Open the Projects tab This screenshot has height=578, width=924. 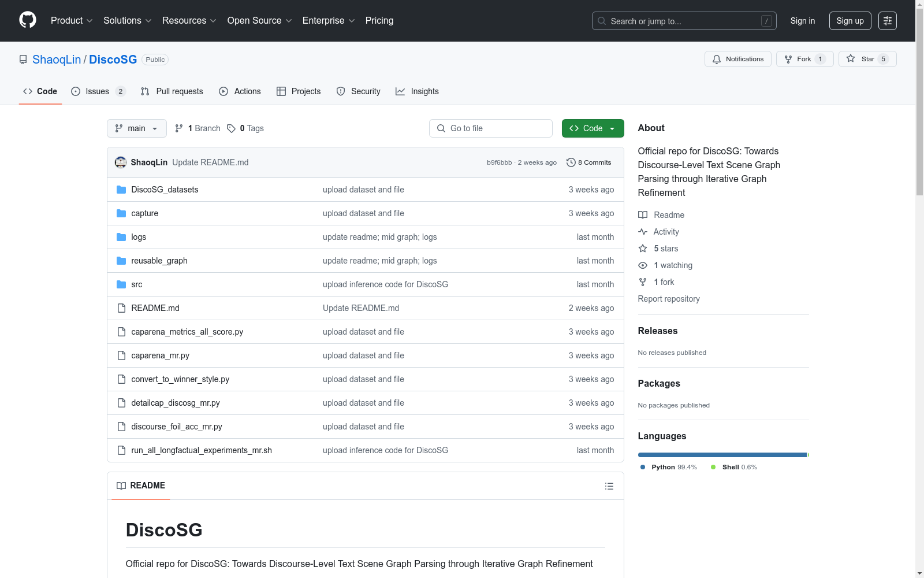(x=299, y=91)
